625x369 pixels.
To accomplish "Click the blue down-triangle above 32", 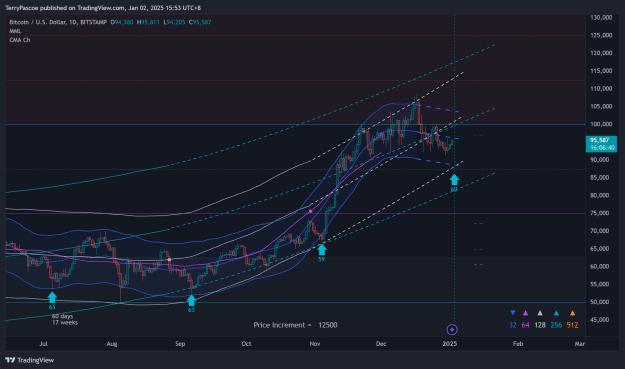I will pos(513,313).
